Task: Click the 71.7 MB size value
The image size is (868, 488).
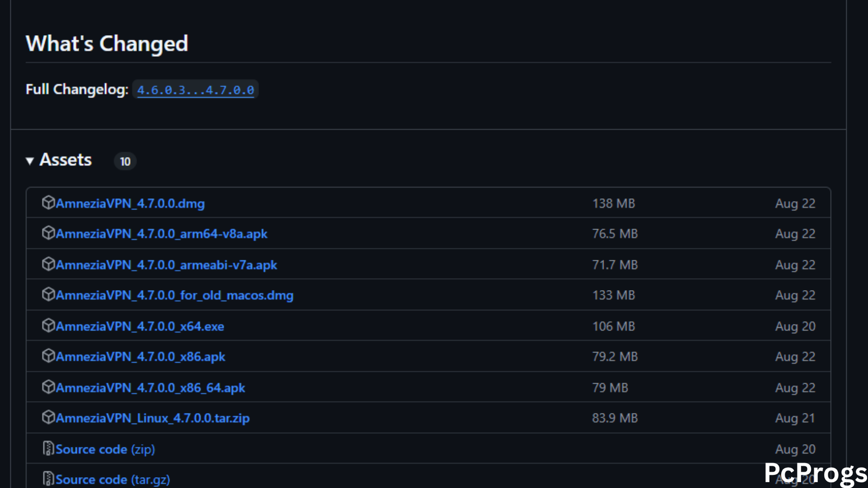Action: pos(615,265)
